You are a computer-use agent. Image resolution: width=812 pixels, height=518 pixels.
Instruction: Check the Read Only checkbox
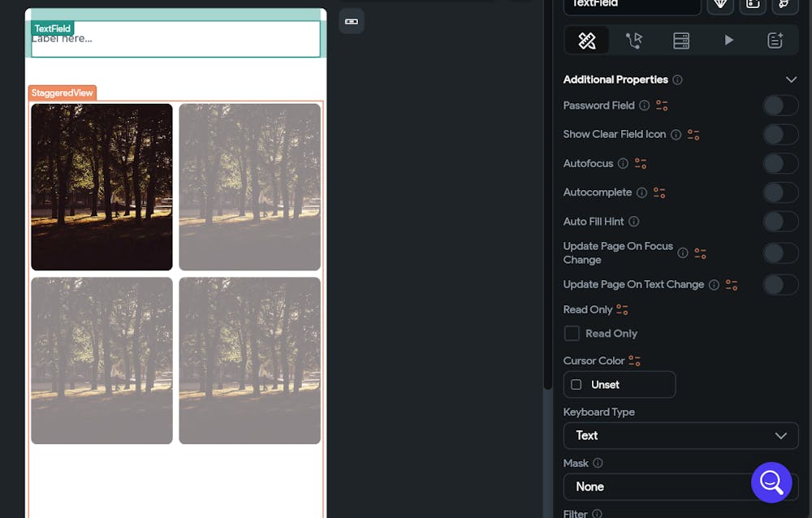pos(572,334)
